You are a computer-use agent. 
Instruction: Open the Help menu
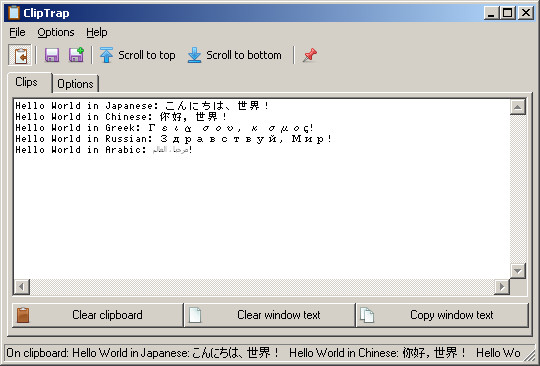(97, 32)
